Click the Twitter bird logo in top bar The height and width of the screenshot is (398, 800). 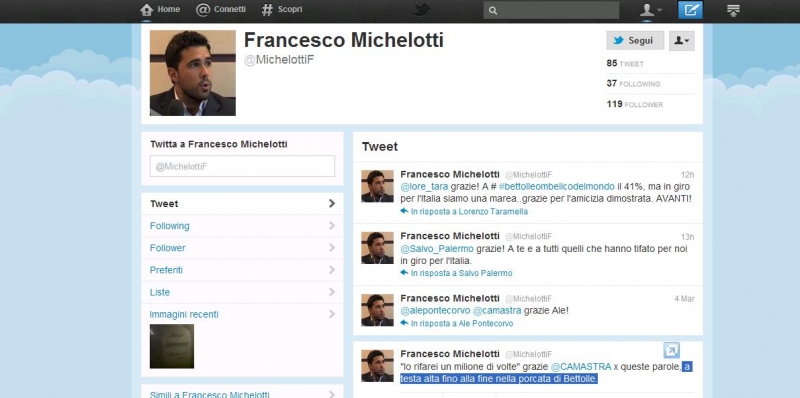[421, 10]
